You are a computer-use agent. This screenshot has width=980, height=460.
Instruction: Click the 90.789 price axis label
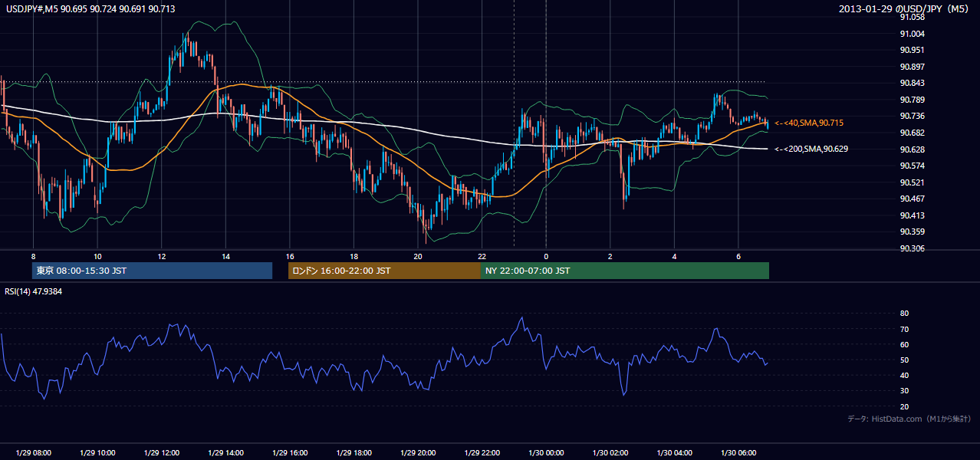(x=913, y=100)
